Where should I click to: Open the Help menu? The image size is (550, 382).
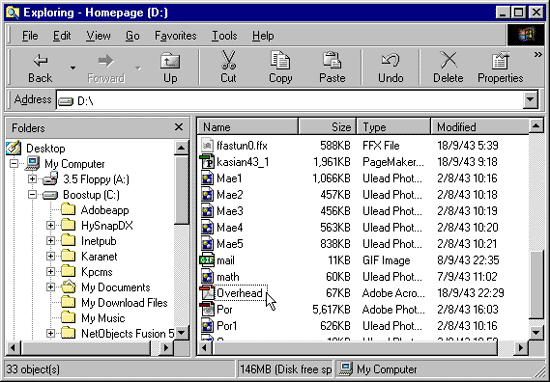click(x=263, y=36)
